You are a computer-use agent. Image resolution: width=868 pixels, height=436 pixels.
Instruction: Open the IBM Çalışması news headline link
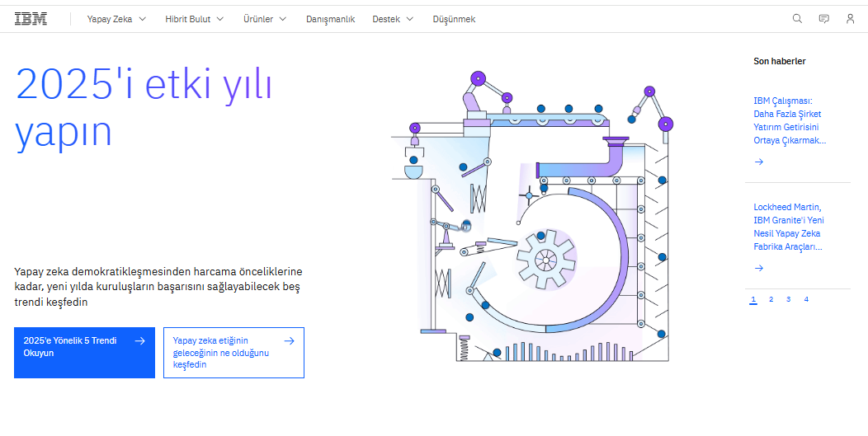[x=789, y=120]
